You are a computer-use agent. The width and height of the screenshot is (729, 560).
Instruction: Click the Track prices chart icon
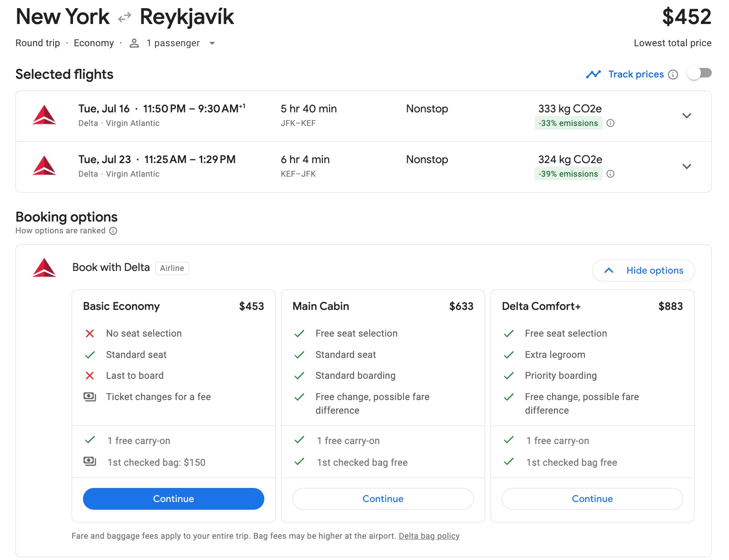coord(593,74)
